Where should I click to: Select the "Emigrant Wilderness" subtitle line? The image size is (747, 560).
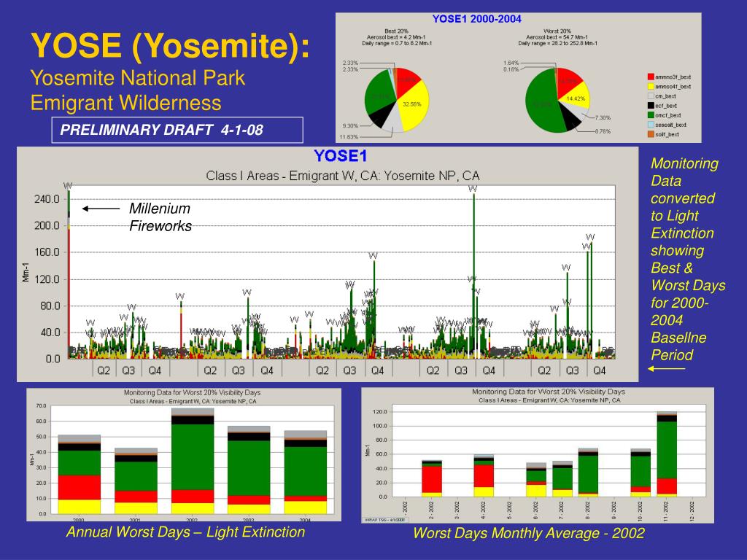[x=125, y=103]
